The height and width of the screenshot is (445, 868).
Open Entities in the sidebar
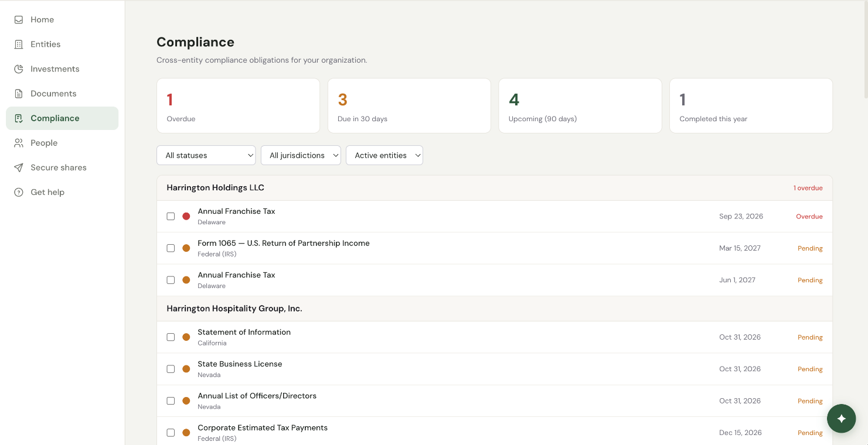pyautogui.click(x=62, y=44)
